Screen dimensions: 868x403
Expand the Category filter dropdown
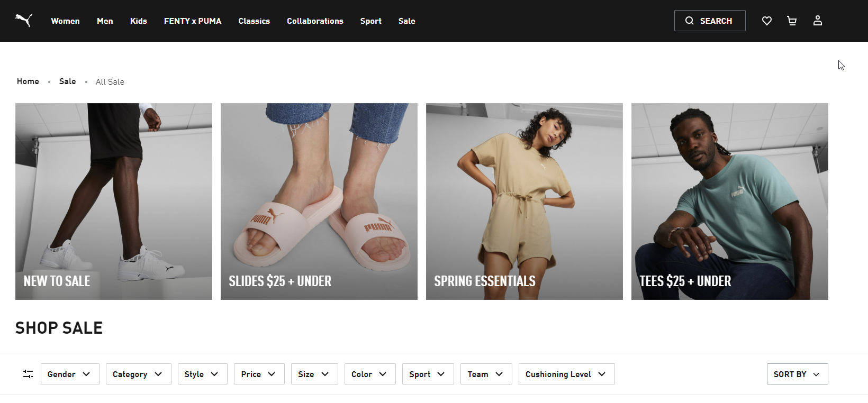tap(138, 374)
